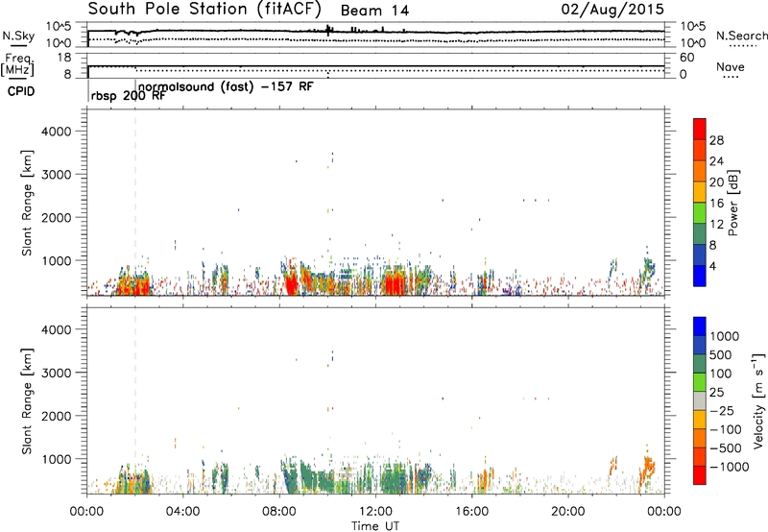This screenshot has height=532, width=768.
Task: Click strong red echo near 08:30 in power panel
Action: (x=291, y=282)
